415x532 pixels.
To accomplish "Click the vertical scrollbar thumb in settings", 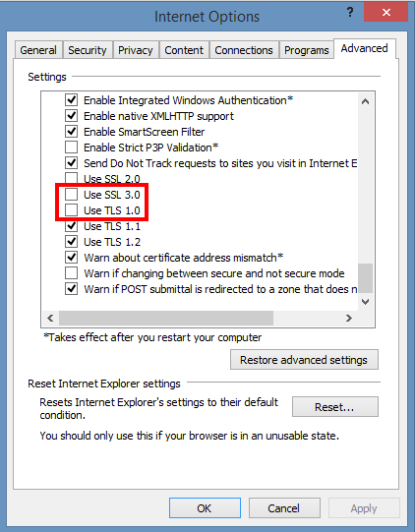I will pyautogui.click(x=365, y=278).
